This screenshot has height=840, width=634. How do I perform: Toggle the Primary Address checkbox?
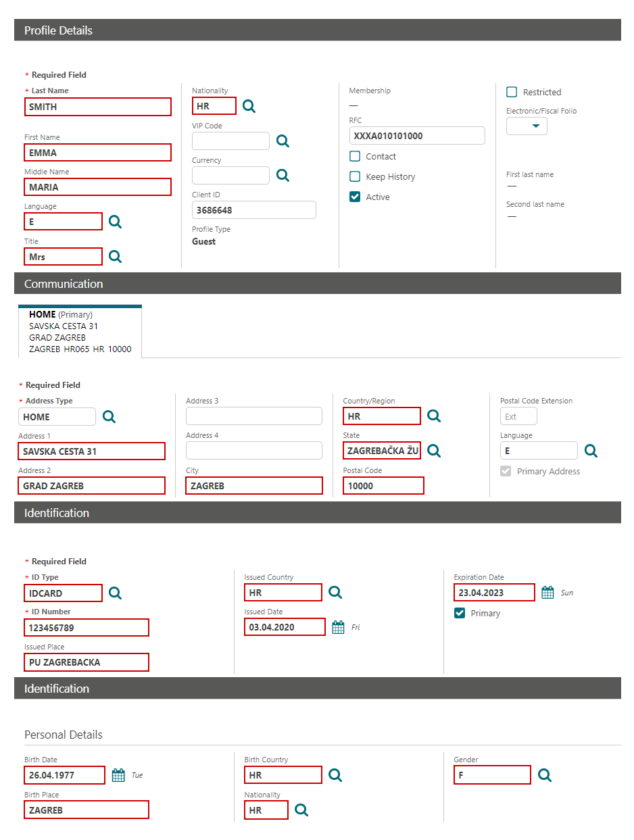pyautogui.click(x=506, y=471)
